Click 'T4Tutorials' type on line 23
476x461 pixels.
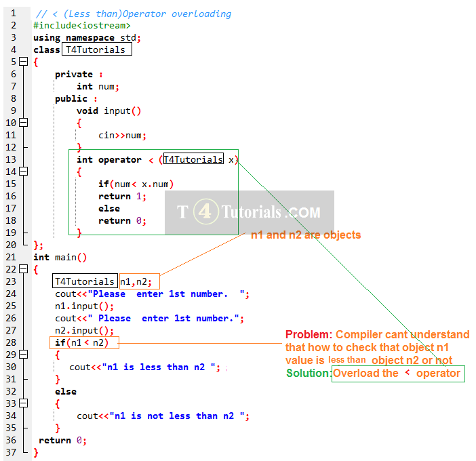click(x=85, y=281)
